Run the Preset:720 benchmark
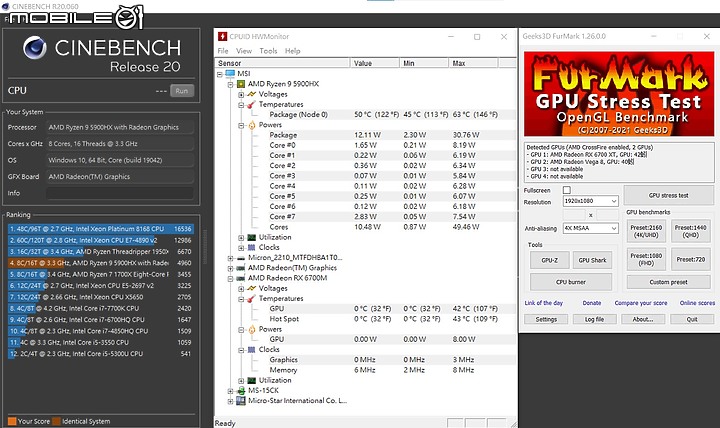Screen dimensions: 720x428 coord(691,259)
